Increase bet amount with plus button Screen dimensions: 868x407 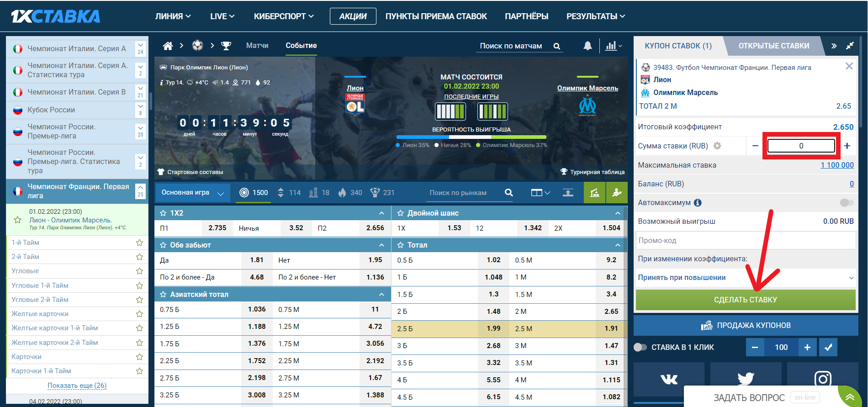click(847, 146)
